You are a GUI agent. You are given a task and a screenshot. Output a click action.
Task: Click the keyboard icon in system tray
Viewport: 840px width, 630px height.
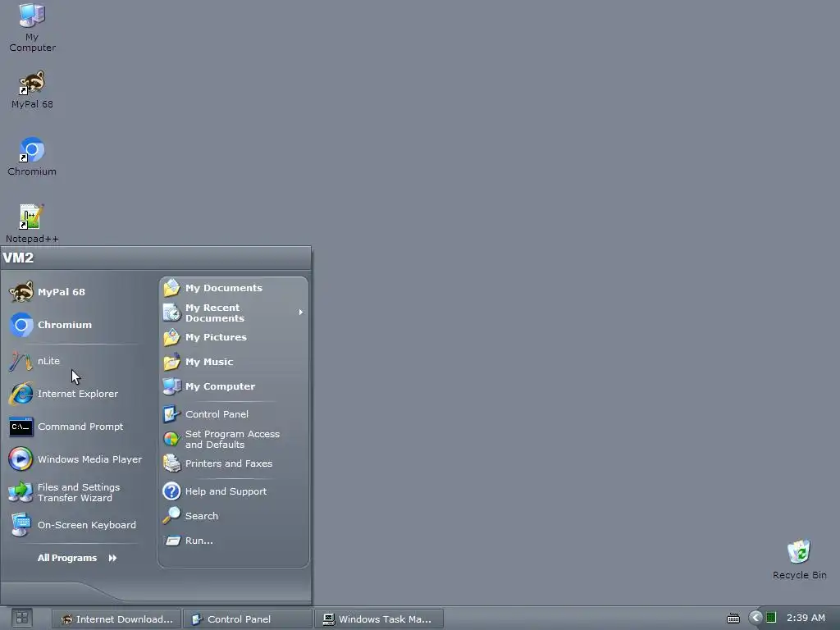point(733,619)
